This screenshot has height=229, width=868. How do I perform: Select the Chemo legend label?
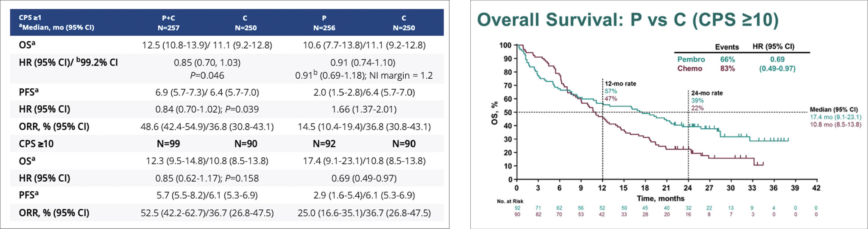coord(690,68)
